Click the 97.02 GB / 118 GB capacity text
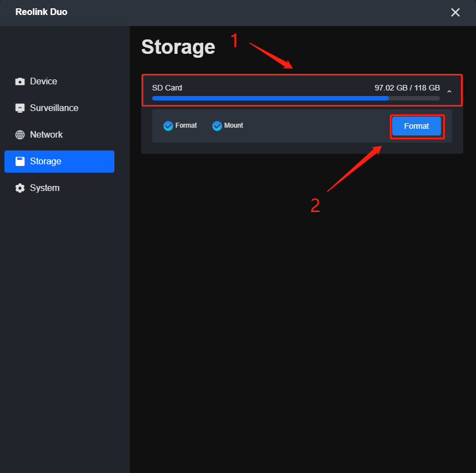 [407, 88]
